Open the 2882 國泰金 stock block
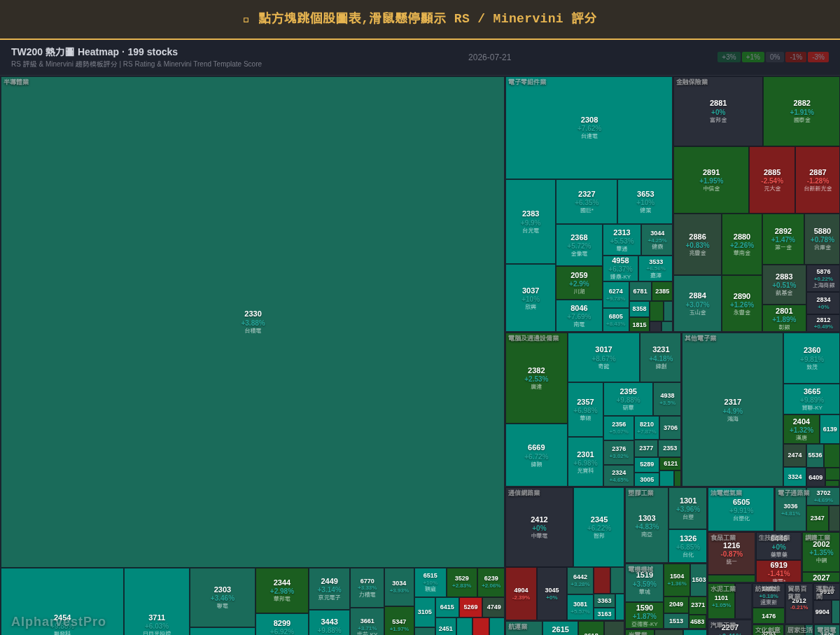840x635 pixels. (801, 111)
